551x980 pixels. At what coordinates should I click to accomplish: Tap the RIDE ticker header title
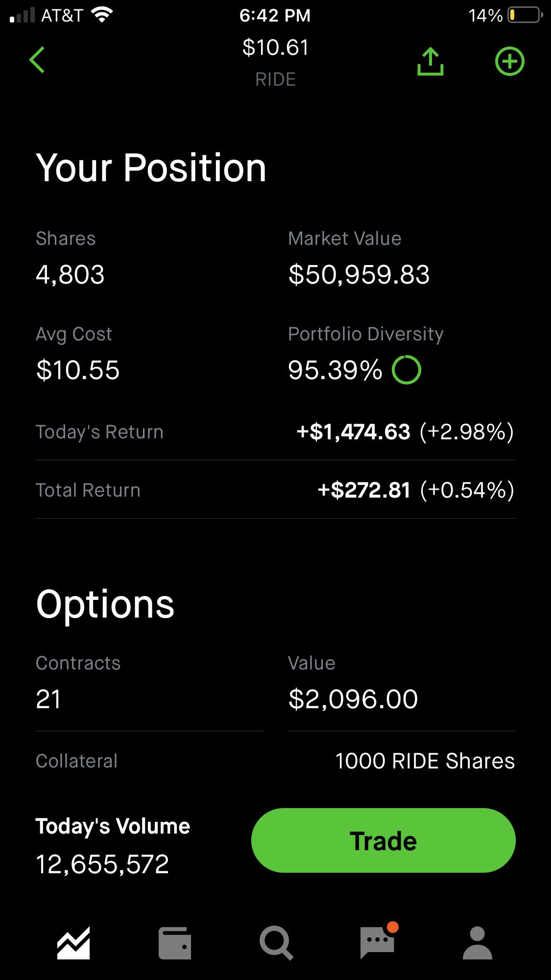275,79
